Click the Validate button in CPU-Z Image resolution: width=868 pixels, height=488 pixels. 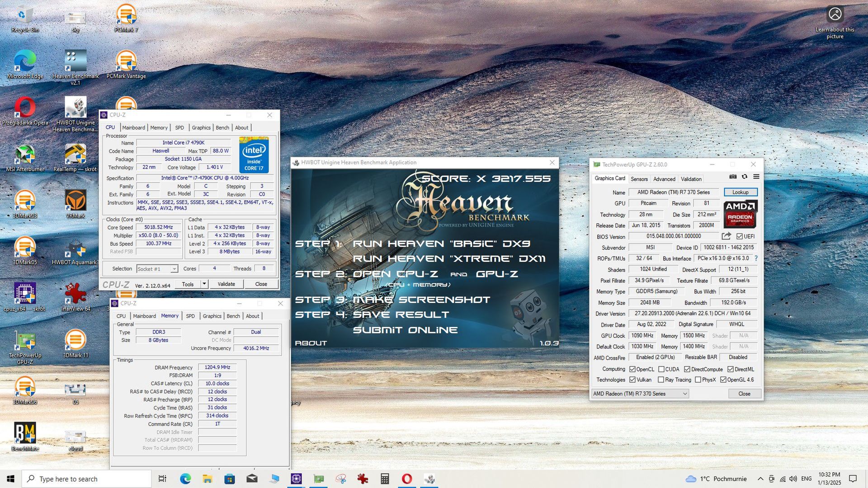tap(226, 284)
